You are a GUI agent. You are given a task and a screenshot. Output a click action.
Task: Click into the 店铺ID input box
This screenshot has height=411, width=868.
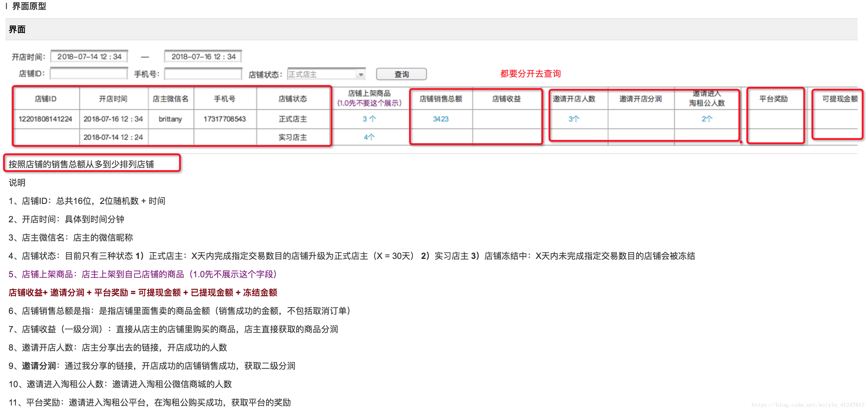coord(89,74)
